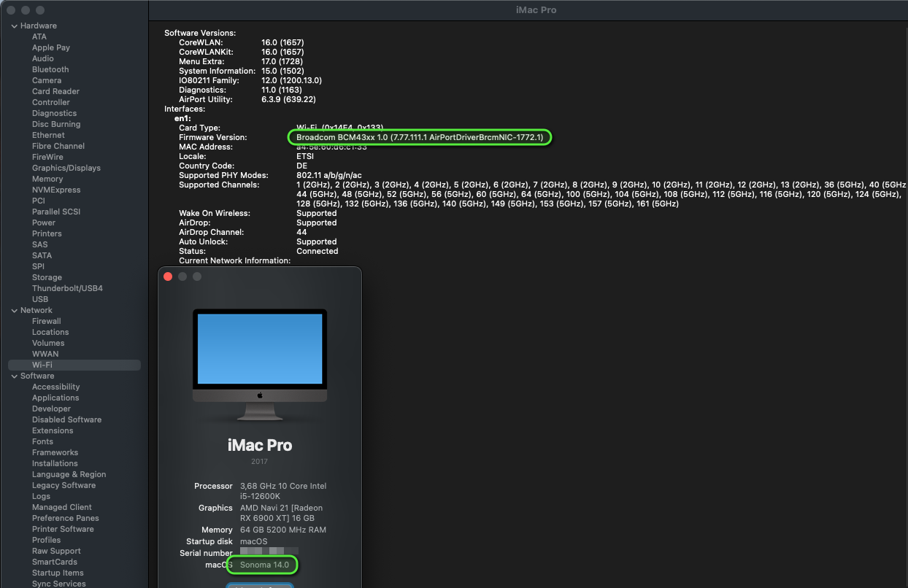The image size is (908, 588).
Task: Open Frameworks under Software
Action: 55,452
